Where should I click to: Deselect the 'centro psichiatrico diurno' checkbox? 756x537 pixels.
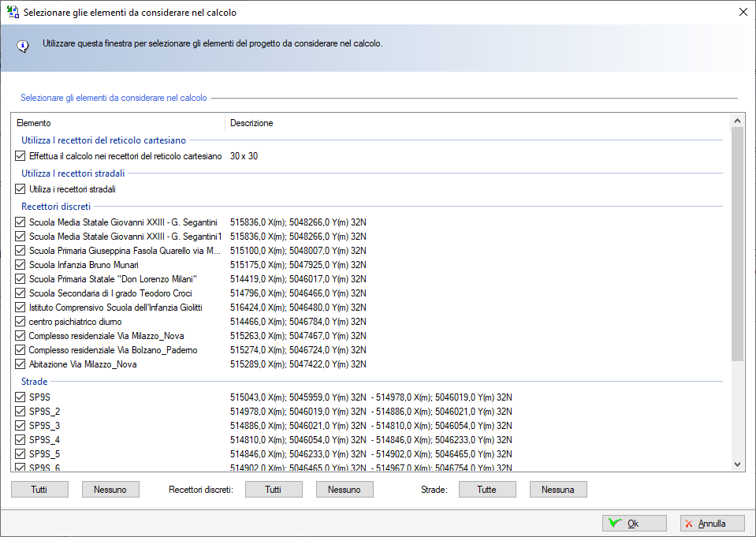(20, 322)
